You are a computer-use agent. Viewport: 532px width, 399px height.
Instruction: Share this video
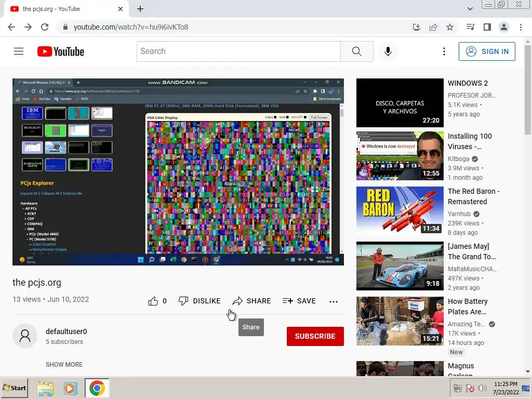pos(252,301)
